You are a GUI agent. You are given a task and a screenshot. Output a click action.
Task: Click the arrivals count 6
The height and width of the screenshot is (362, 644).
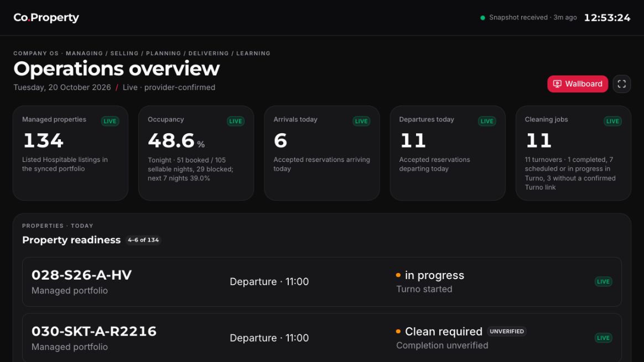[x=280, y=141]
